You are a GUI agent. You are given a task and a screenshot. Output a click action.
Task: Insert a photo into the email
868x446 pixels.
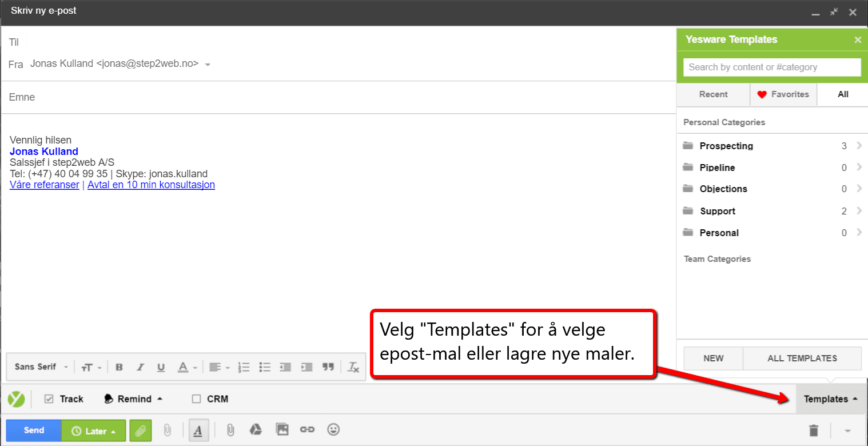click(282, 430)
